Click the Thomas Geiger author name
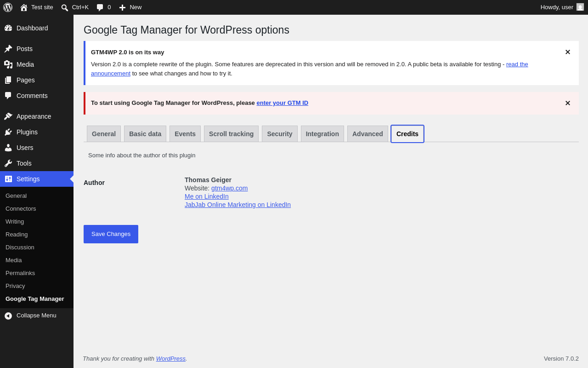 208,180
